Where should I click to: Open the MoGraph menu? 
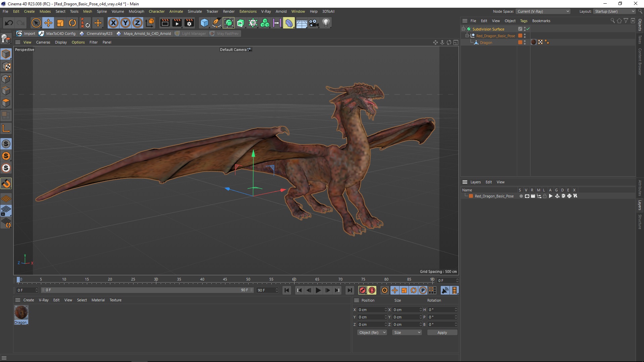(x=136, y=11)
